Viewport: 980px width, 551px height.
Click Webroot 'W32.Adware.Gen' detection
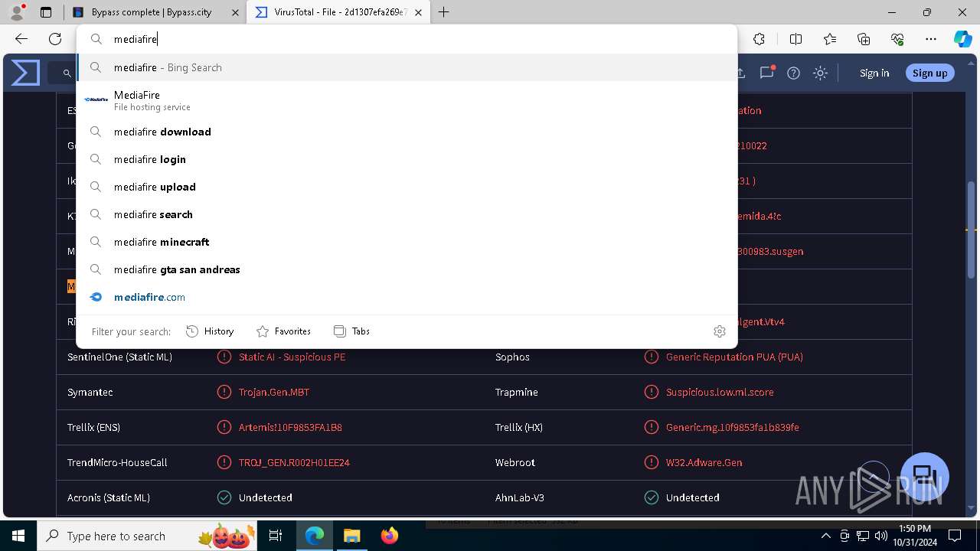click(x=704, y=462)
